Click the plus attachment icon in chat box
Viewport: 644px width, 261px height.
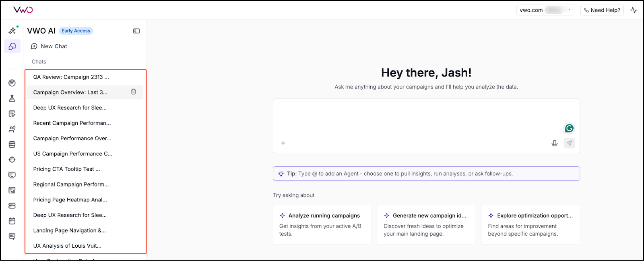[283, 143]
